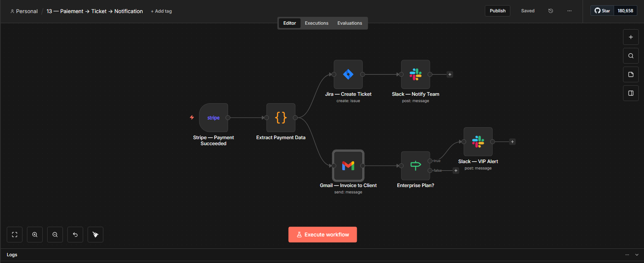644x263 pixels.
Task: Open the Gmail Invoice to Client node
Action: 348,166
